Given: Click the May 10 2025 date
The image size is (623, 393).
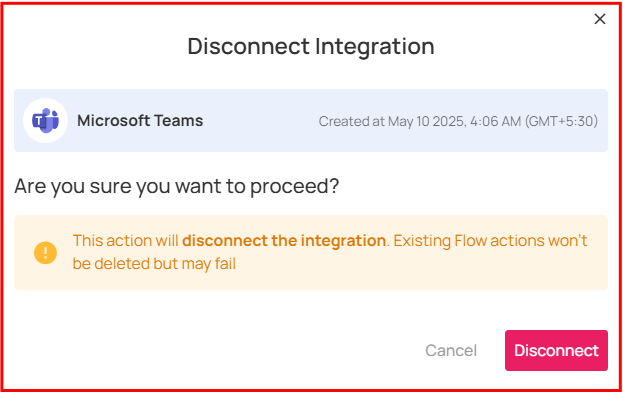Looking at the screenshot, I should tap(427, 121).
